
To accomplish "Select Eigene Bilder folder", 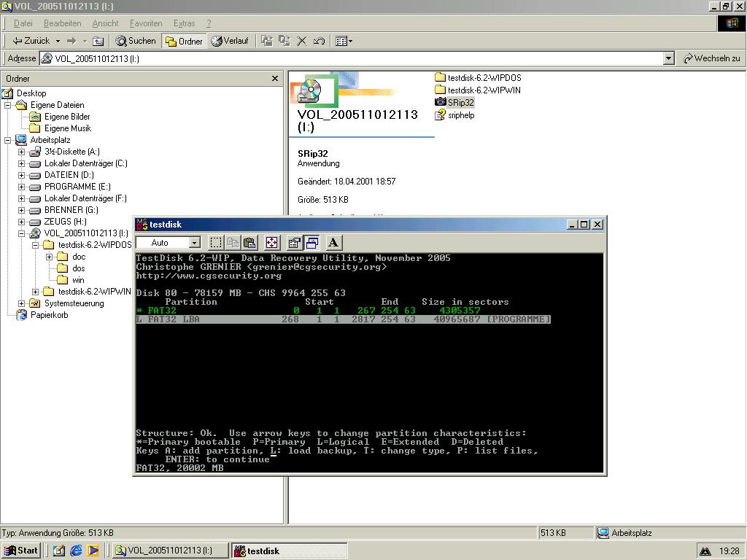I will 67,117.
